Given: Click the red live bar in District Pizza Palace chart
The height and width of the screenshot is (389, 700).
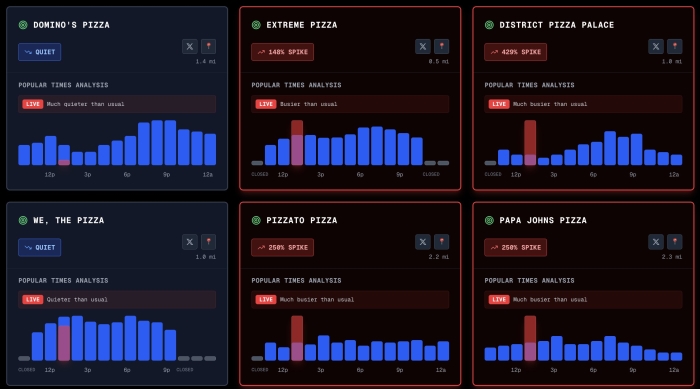Looking at the screenshot, I should [x=530, y=142].
